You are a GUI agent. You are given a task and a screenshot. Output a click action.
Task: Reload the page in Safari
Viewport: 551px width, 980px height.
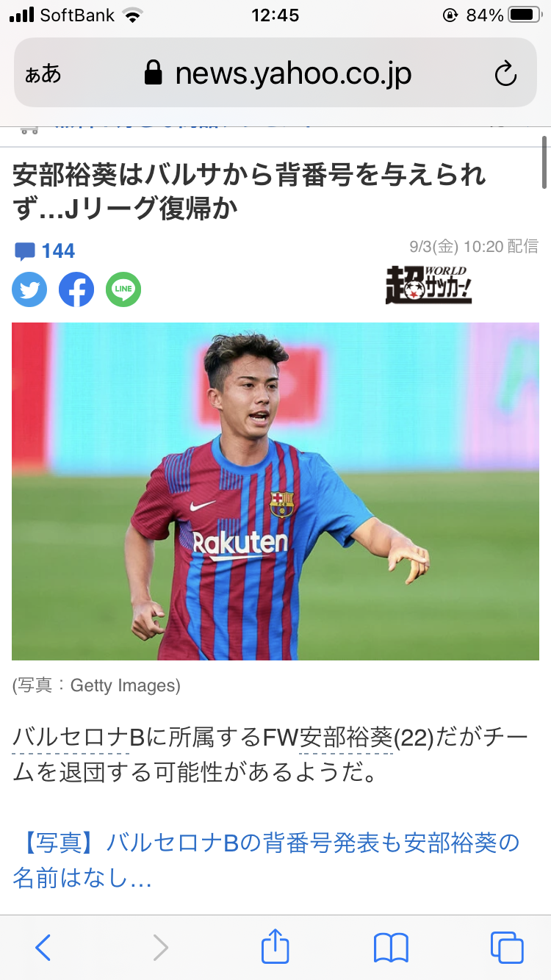[505, 73]
